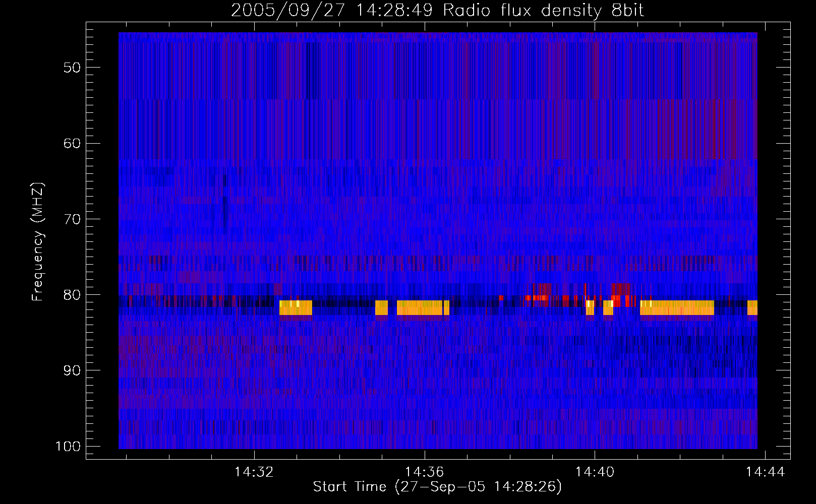Screen dimensions: 816x504
Task: Click the 'Frequency (MHZ)' axis label
Action: (38, 242)
